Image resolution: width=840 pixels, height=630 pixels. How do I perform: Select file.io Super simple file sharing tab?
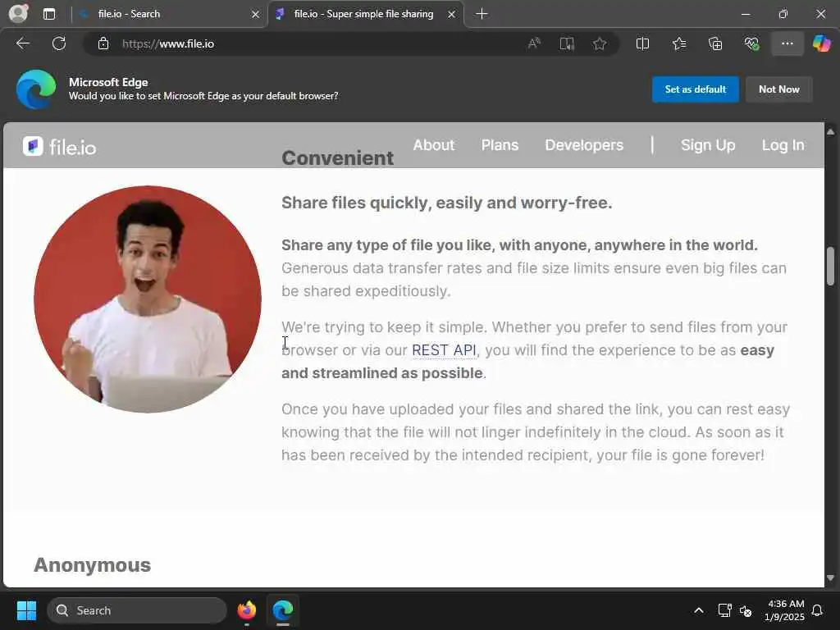[x=365, y=14]
